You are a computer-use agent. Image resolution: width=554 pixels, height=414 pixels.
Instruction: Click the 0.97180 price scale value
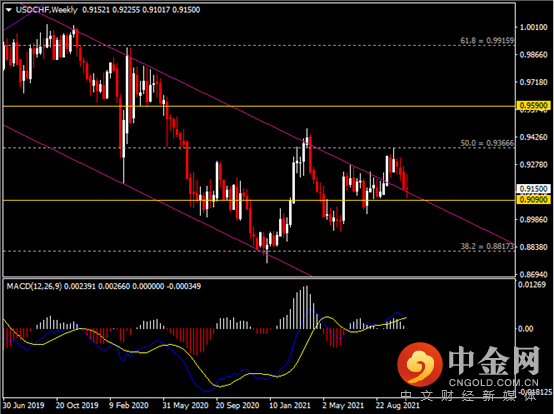534,82
